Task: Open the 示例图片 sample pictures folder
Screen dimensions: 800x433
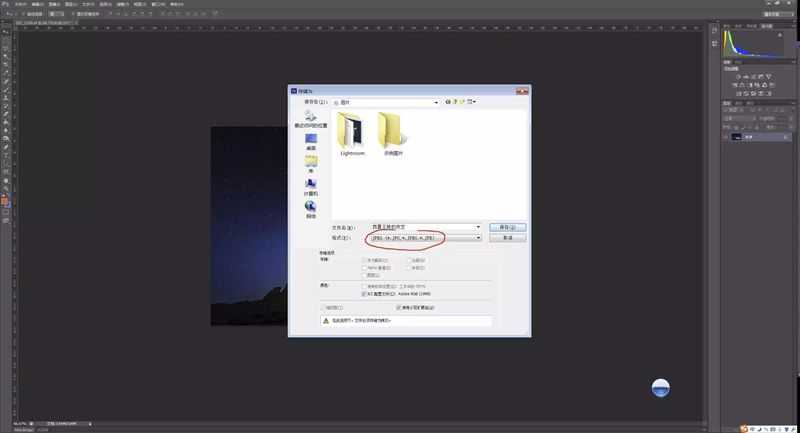Action: pos(392,134)
